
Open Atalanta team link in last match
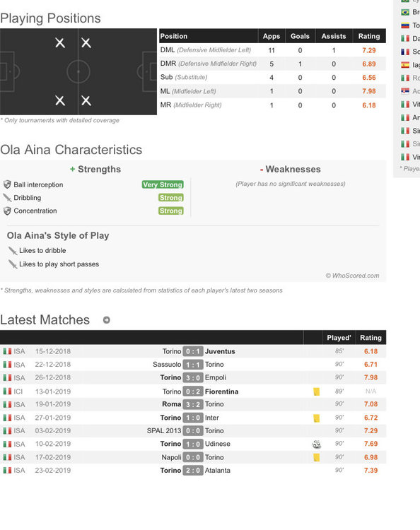coord(218,471)
